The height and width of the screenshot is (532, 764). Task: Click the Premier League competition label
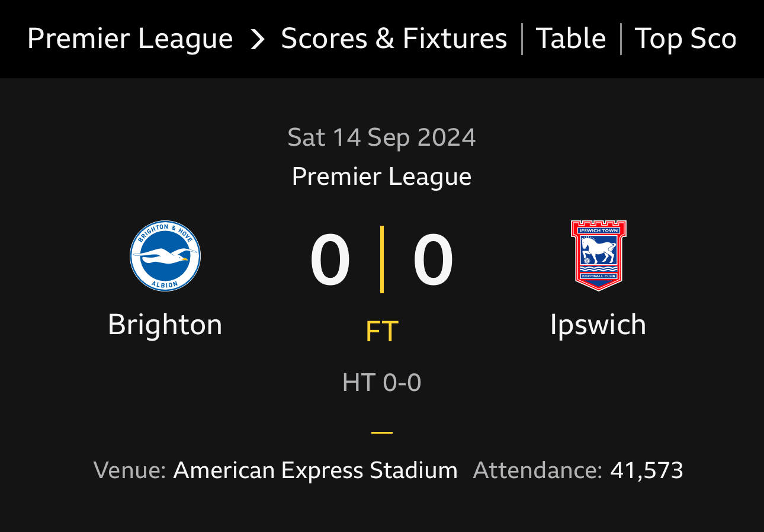click(x=382, y=177)
